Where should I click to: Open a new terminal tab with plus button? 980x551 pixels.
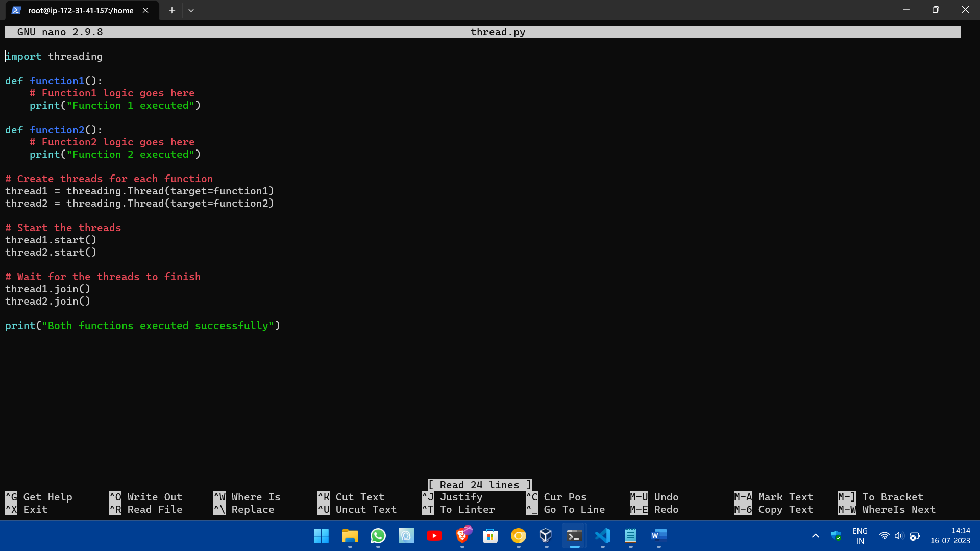tap(172, 10)
